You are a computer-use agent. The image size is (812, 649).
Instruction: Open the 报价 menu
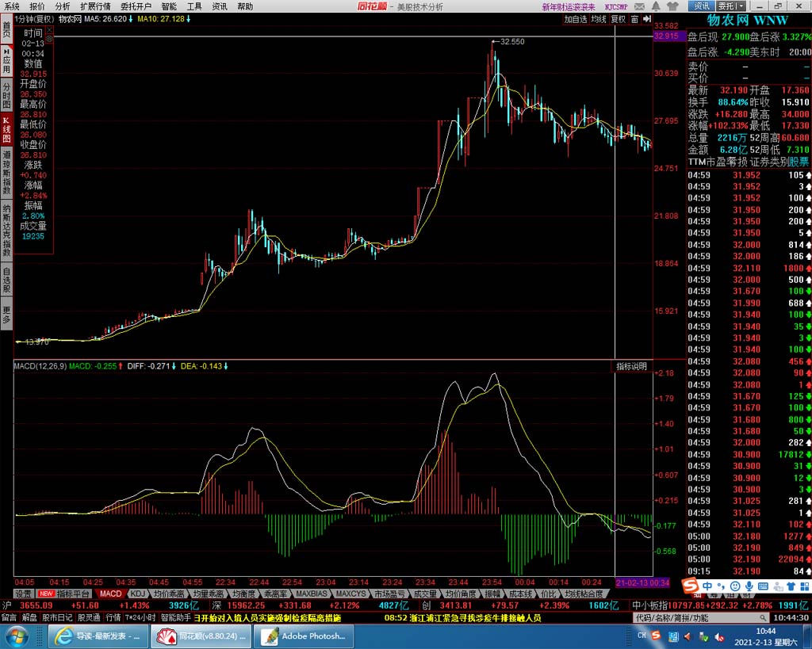36,6
